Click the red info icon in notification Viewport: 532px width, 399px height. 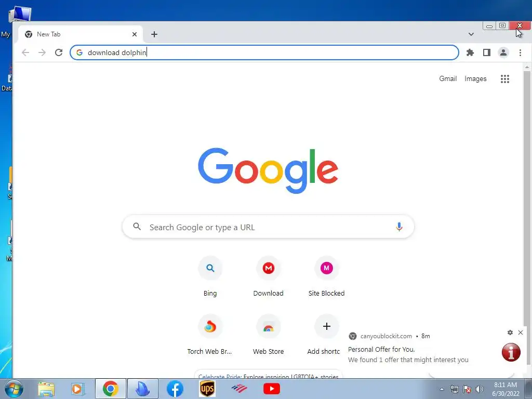point(511,352)
